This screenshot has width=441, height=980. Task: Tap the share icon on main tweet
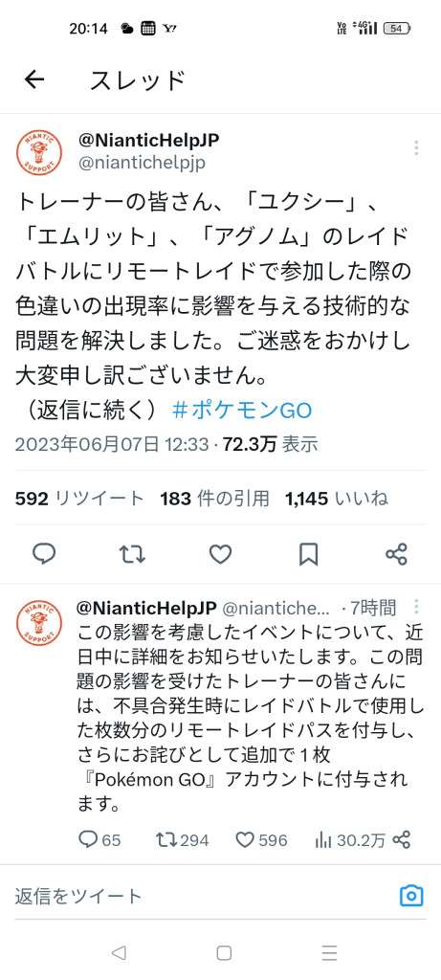click(396, 554)
